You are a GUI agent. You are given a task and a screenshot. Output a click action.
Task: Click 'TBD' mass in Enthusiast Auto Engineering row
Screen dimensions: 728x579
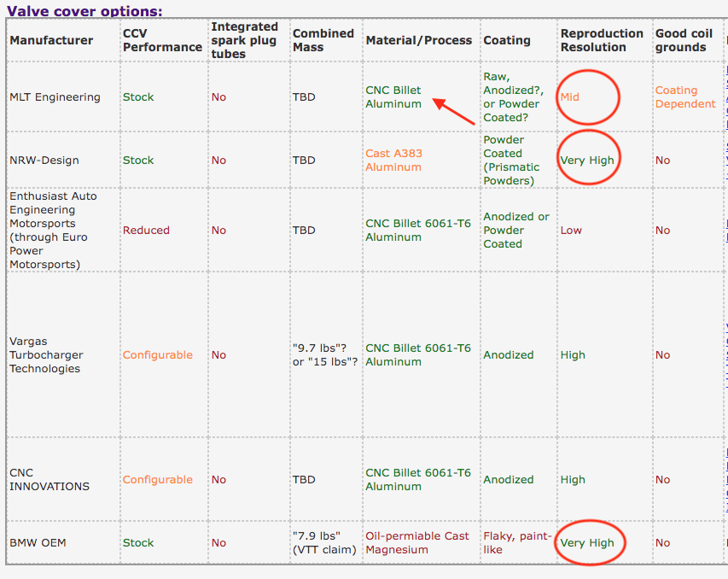(x=304, y=230)
